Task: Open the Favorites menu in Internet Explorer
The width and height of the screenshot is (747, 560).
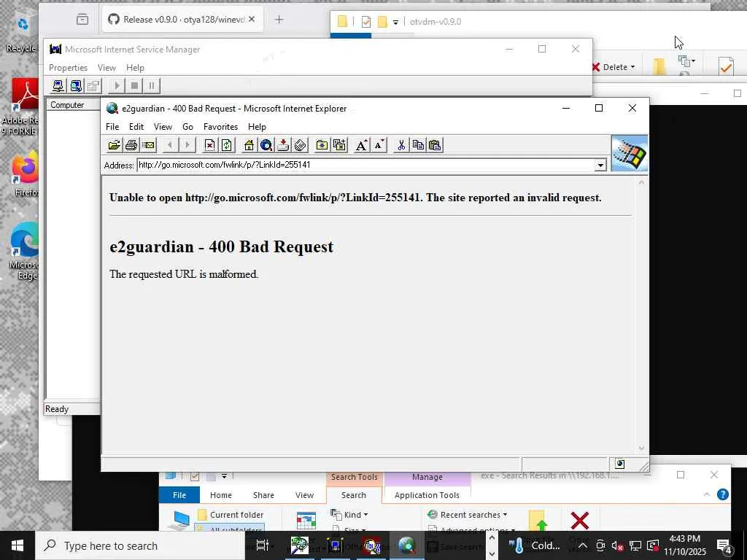Action: tap(220, 127)
